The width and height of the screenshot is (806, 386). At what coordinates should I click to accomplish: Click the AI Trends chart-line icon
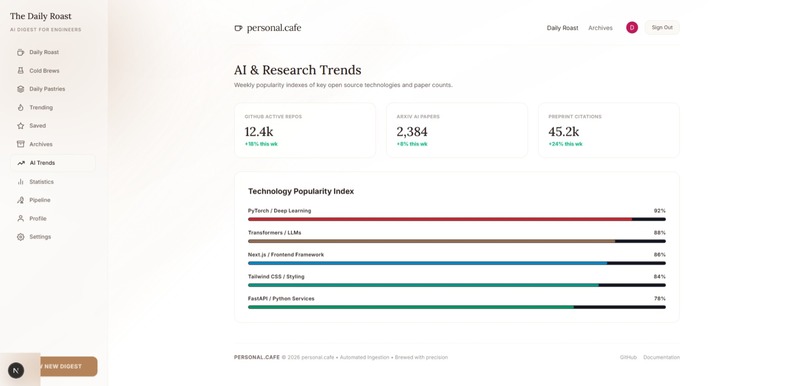click(21, 163)
